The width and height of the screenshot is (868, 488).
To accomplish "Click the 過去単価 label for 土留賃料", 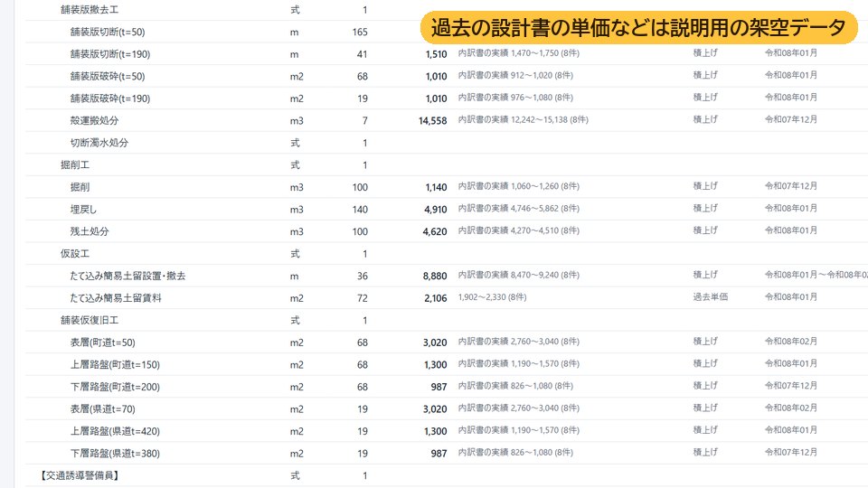I will coord(711,296).
